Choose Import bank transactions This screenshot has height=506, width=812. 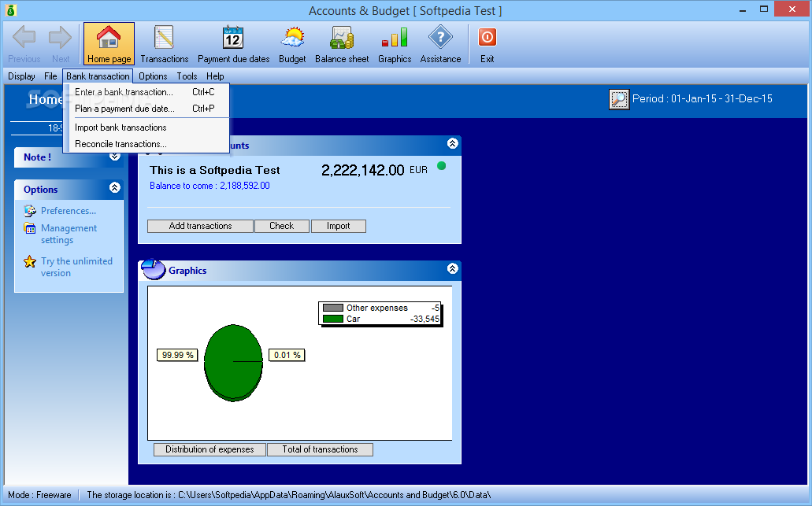[146, 127]
